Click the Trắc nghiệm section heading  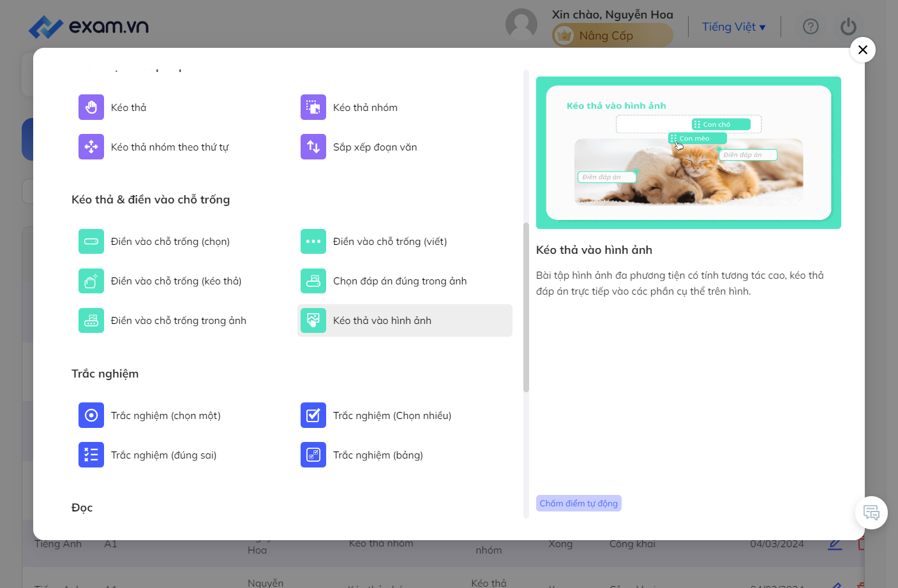point(105,374)
